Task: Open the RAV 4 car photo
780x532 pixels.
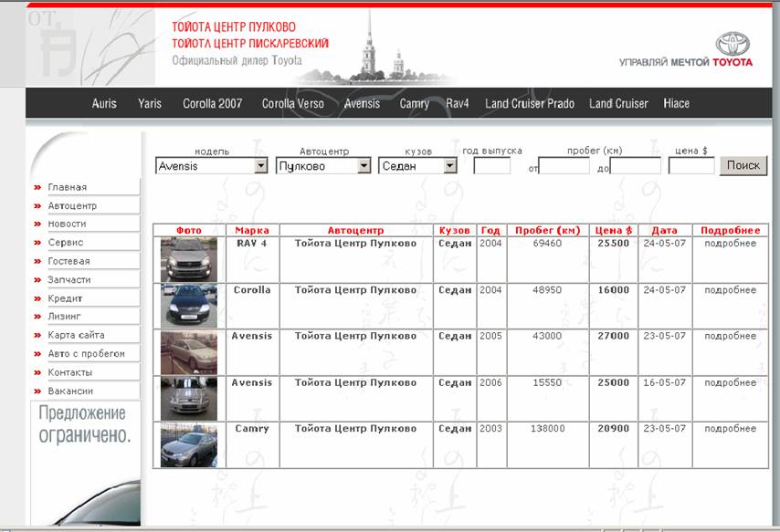Action: (x=189, y=259)
